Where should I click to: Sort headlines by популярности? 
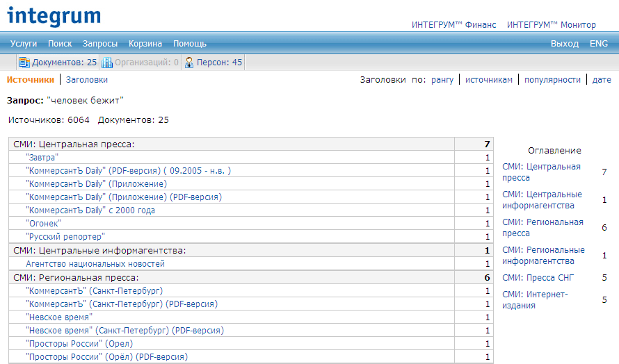click(552, 80)
